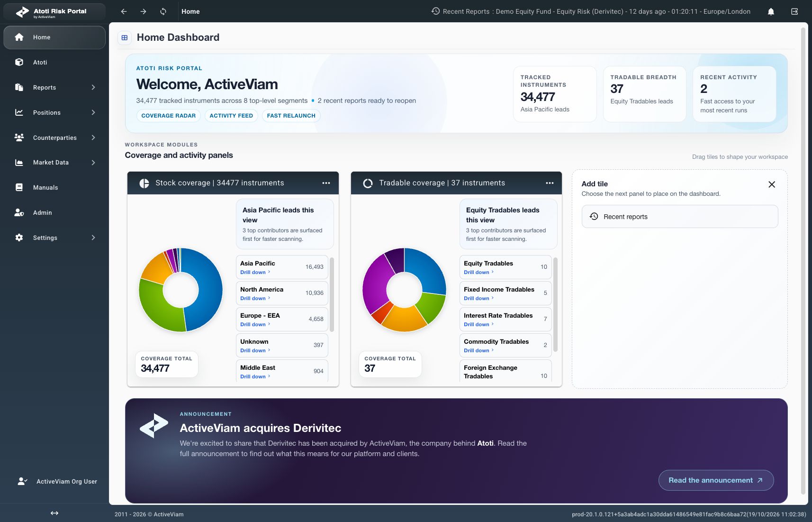Click the Unknown row in Stock coverage
The image size is (812, 522).
[x=282, y=346]
